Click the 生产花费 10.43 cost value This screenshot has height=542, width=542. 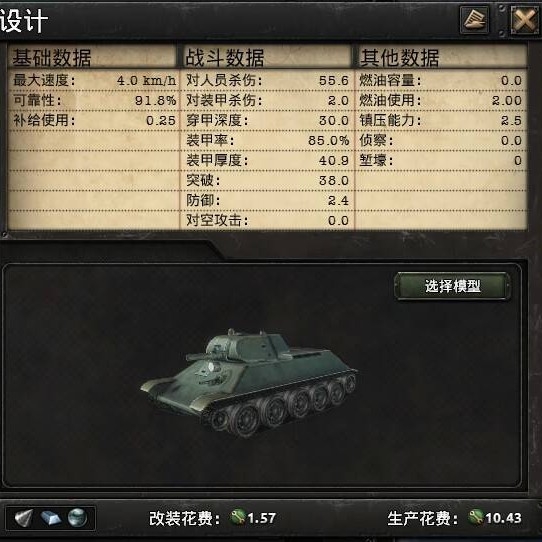coord(503,518)
